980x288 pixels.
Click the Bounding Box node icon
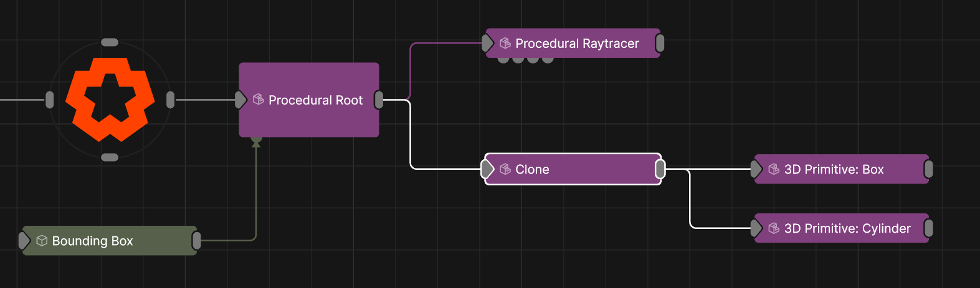tap(42, 241)
